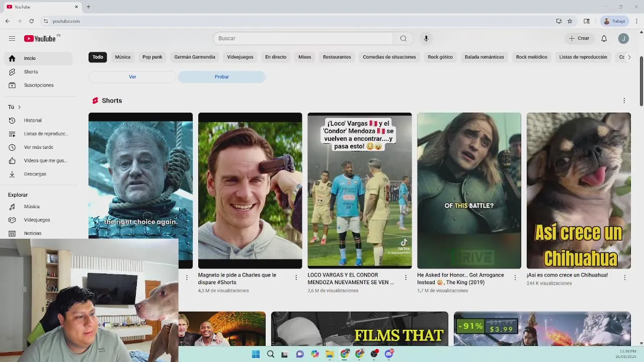Click the magnifier search button
644x362 pixels.
coord(403,38)
